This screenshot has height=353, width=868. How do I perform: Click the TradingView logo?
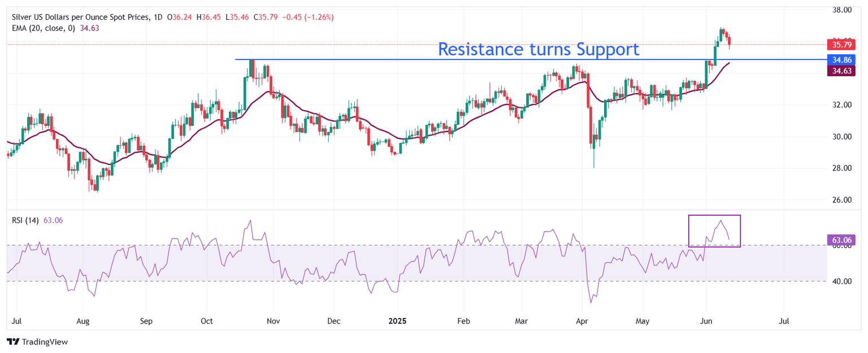tap(37, 342)
